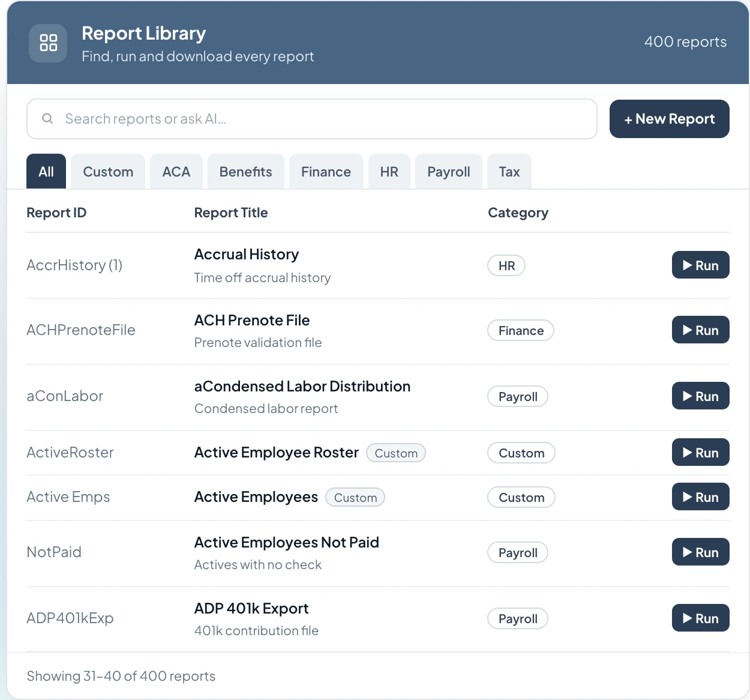Click the Report ID column header
Screen dimensions: 750x700
click(56, 213)
